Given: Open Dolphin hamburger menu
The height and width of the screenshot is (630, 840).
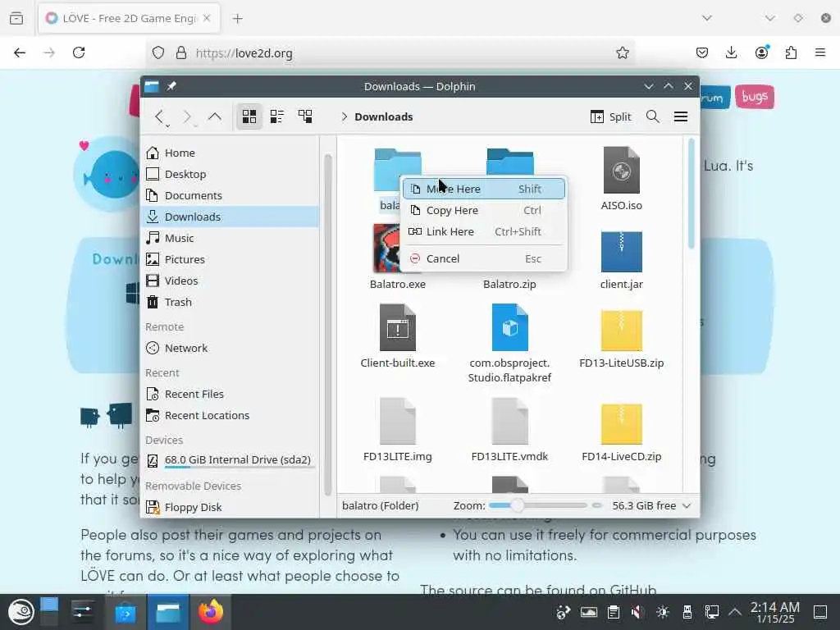Looking at the screenshot, I should [x=681, y=116].
